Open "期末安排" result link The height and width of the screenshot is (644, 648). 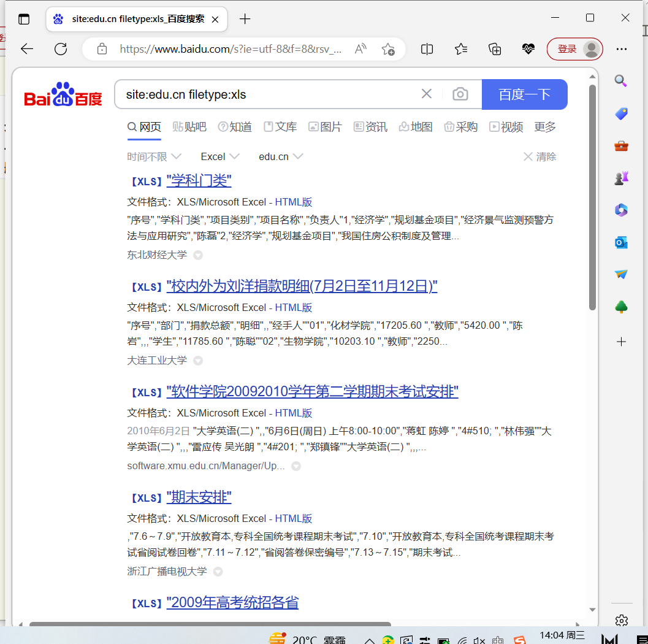[x=199, y=497]
